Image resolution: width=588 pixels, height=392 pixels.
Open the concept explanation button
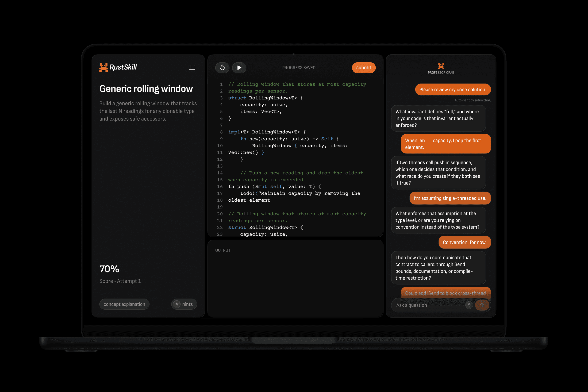pyautogui.click(x=124, y=304)
